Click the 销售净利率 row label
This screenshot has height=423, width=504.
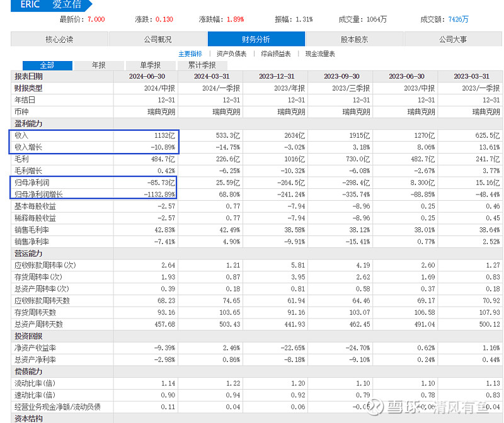[31, 242]
